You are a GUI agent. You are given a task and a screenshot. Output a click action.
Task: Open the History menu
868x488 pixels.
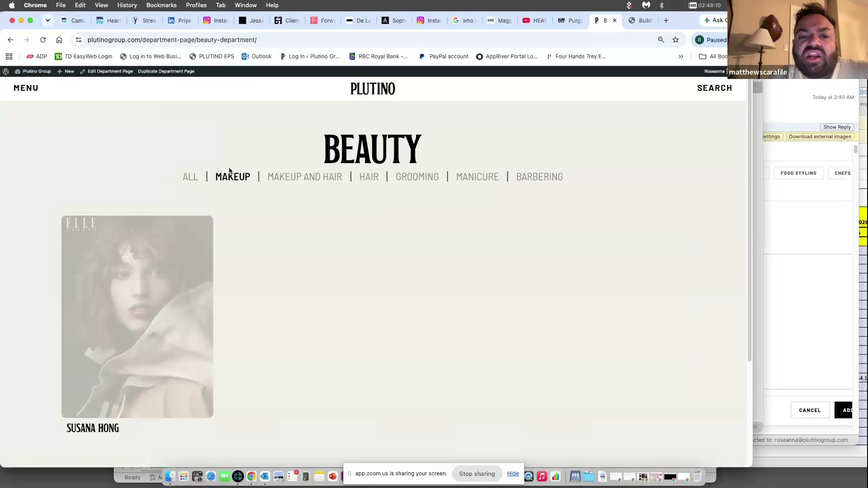pyautogui.click(x=127, y=5)
